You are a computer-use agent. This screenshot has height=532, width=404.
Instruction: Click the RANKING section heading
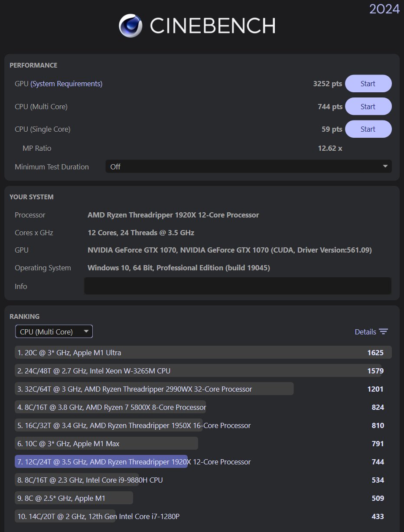click(x=24, y=317)
